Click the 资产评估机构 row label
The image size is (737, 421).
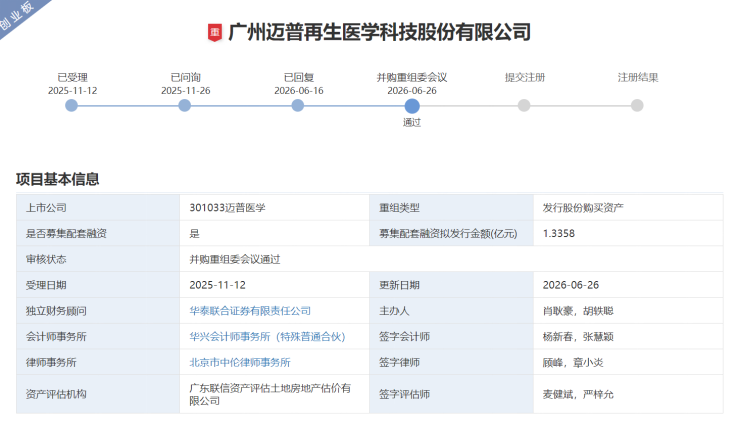(x=56, y=394)
